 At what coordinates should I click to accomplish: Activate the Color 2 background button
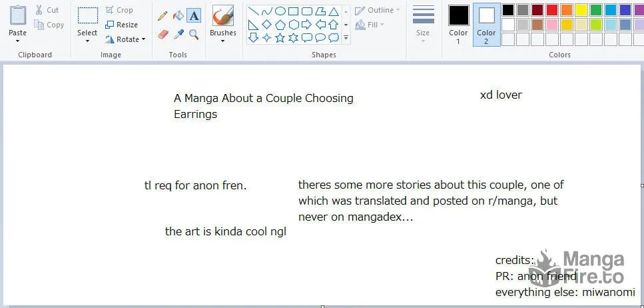[x=486, y=25]
